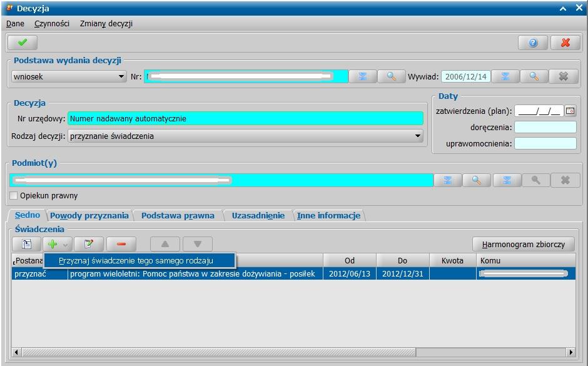Click Od column header
The height and width of the screenshot is (366, 588).
[350, 261]
